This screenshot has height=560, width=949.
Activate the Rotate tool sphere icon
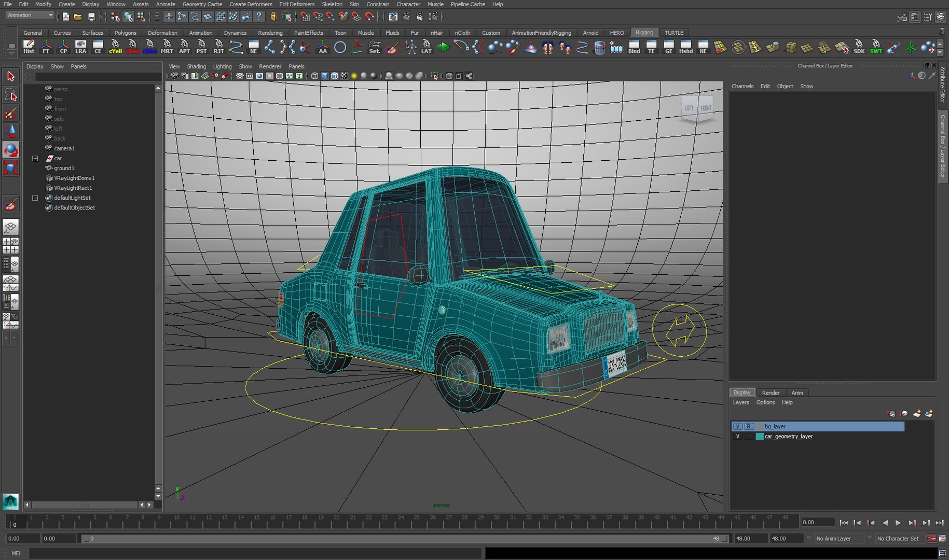[10, 149]
